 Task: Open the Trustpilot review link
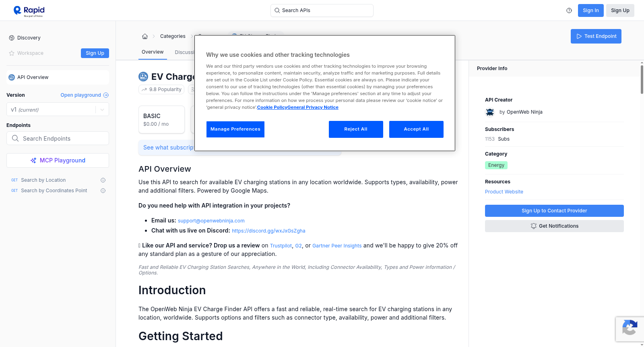point(281,246)
